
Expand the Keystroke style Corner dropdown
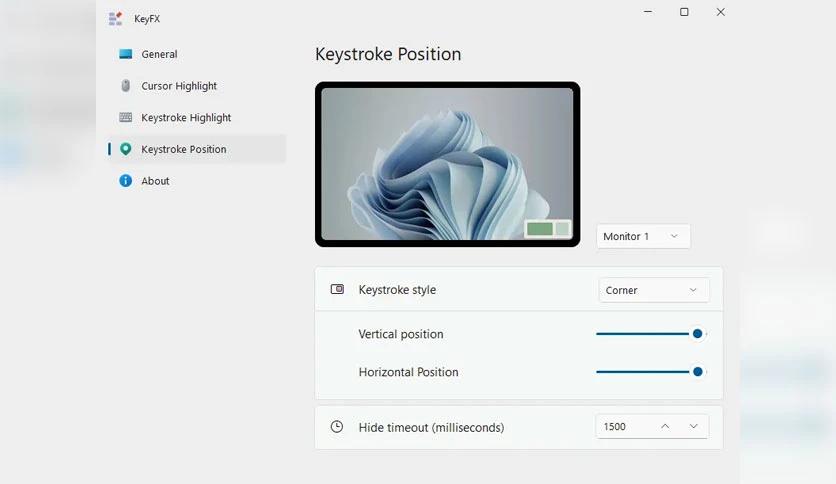click(x=654, y=290)
